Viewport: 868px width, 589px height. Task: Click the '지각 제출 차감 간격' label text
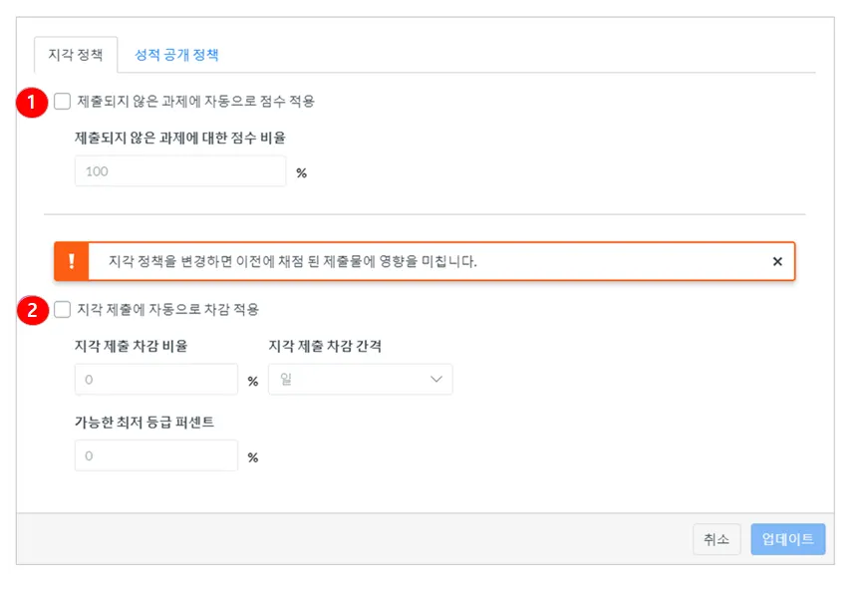[x=325, y=346]
